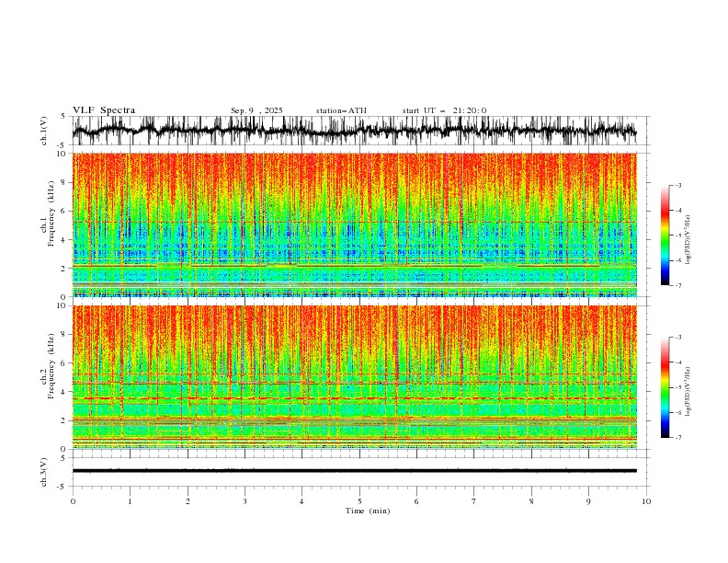Click the "Time (min)" axis label
This screenshot has height=563, width=728.
pyautogui.click(x=368, y=511)
